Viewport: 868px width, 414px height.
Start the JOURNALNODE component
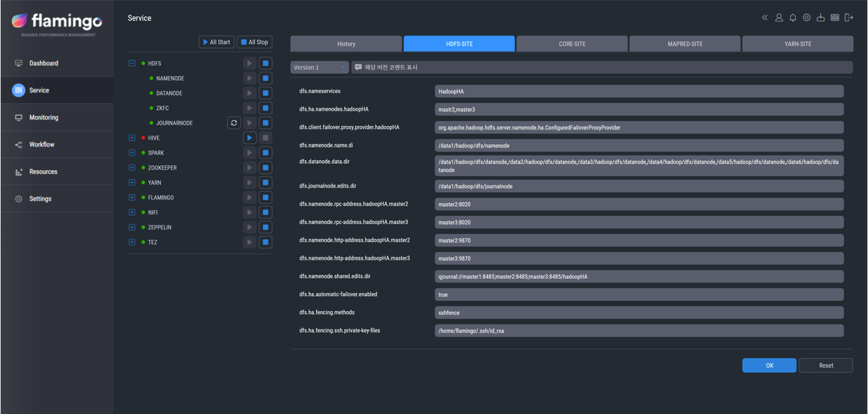pyautogui.click(x=249, y=123)
